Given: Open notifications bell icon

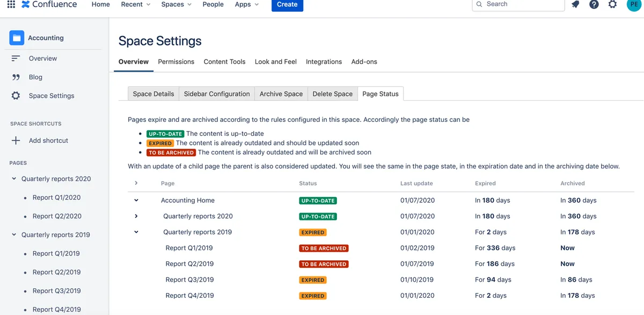Looking at the screenshot, I should (x=575, y=4).
